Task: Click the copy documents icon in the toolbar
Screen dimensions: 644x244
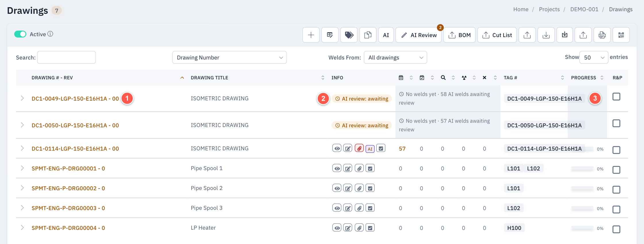Action: (368, 35)
